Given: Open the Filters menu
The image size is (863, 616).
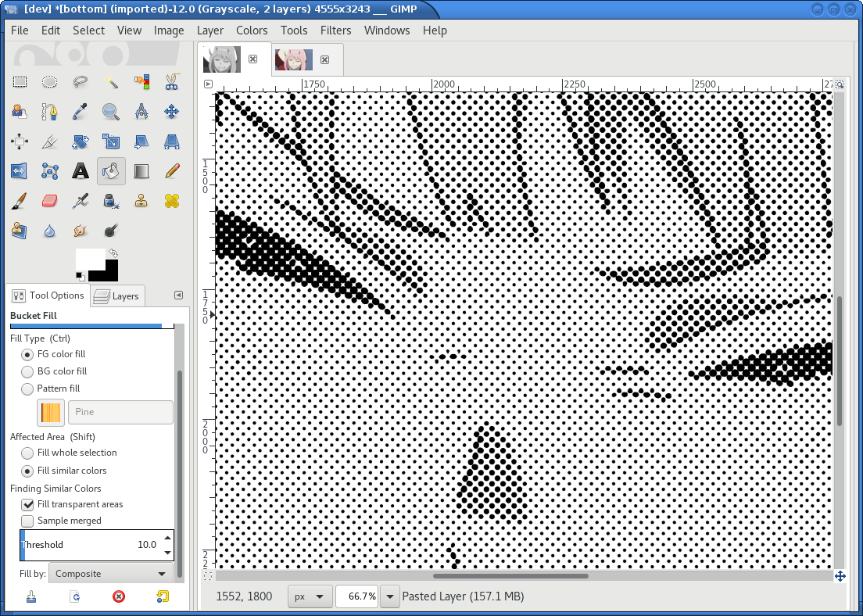Looking at the screenshot, I should (x=335, y=30).
